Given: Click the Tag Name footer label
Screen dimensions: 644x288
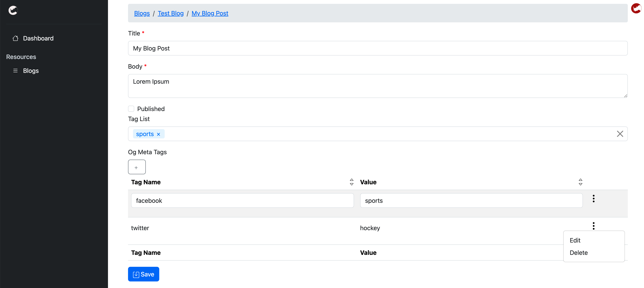Looking at the screenshot, I should (x=146, y=253).
